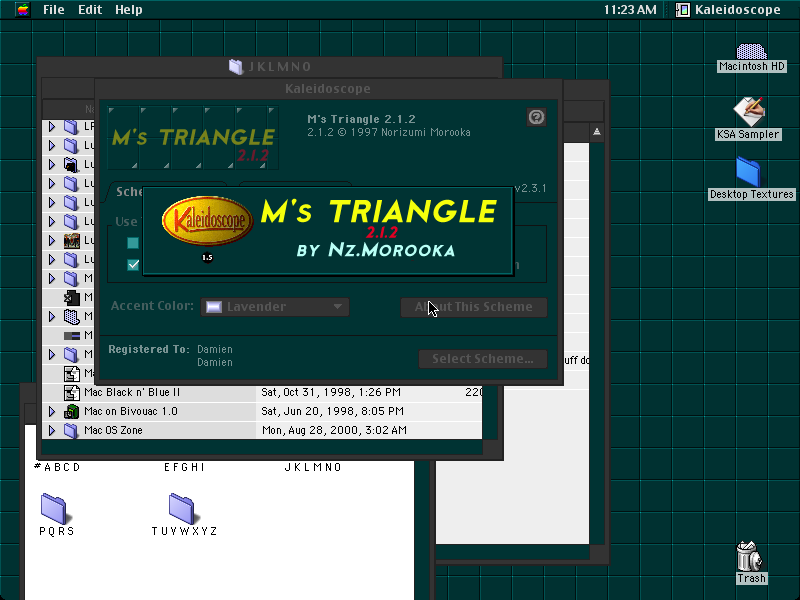Click the folder icon in JKLMNO title bar
The height and width of the screenshot is (600, 800).
[236, 66]
